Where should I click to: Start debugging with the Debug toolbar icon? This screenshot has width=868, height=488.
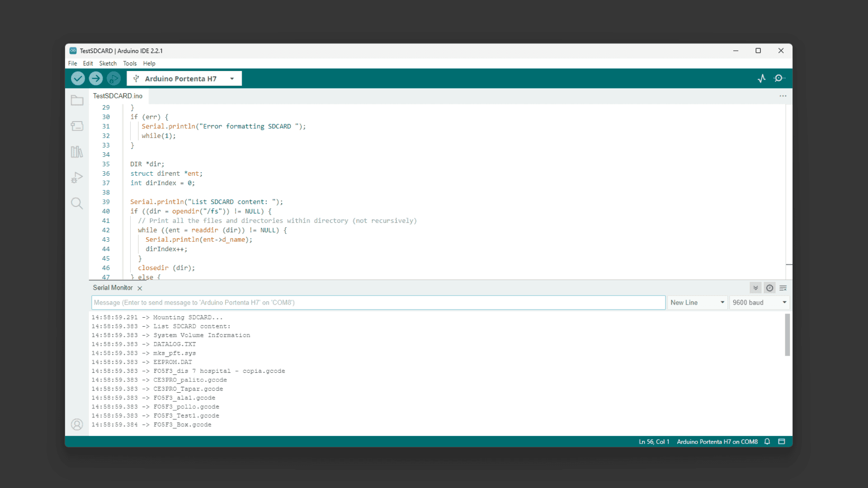(113, 79)
